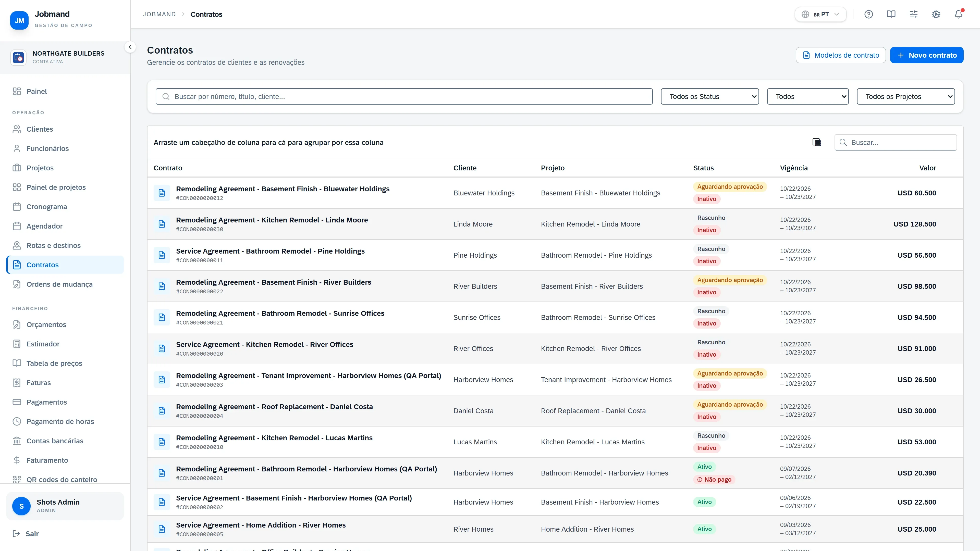Sort by the Vigência column header

[x=794, y=168]
